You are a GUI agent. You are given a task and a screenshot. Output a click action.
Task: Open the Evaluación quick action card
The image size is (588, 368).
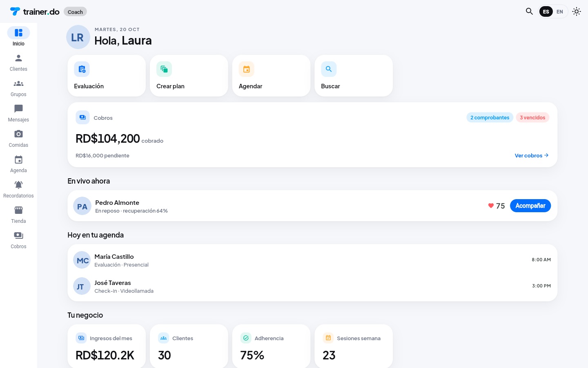[107, 76]
